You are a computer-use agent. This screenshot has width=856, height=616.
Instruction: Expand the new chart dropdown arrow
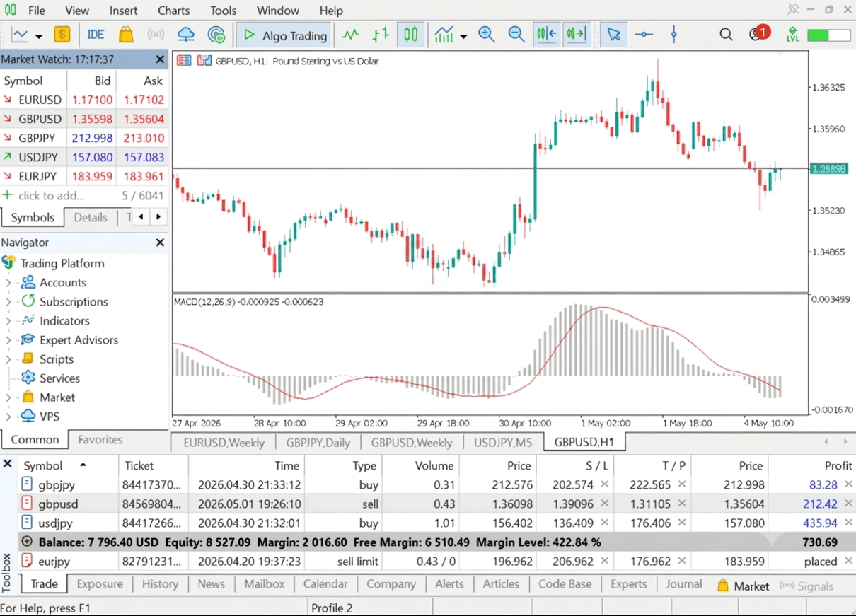(39, 36)
